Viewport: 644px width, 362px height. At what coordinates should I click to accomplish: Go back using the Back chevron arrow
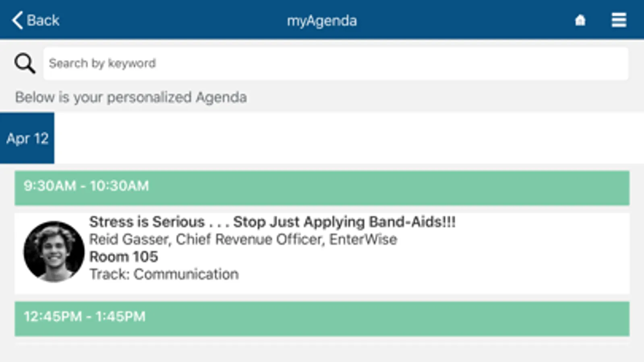(x=17, y=20)
